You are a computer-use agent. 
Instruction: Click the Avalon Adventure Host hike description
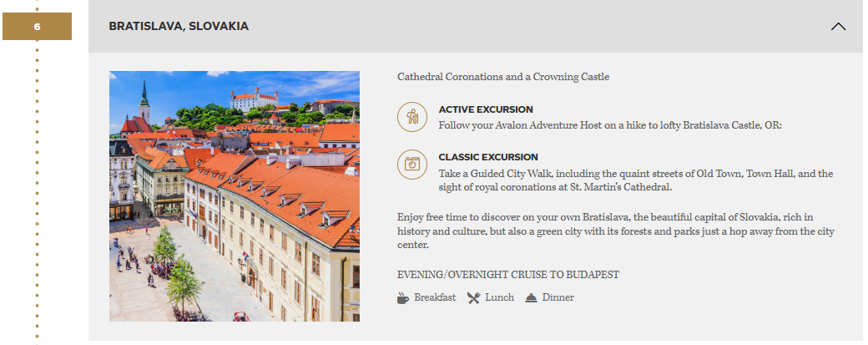point(610,125)
